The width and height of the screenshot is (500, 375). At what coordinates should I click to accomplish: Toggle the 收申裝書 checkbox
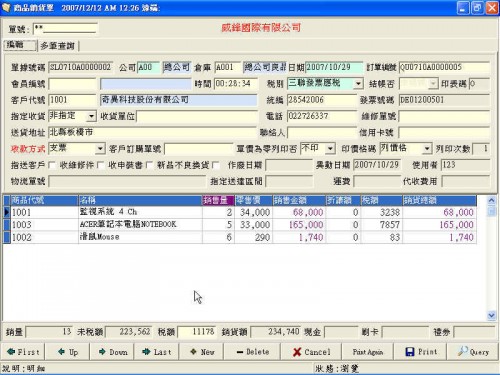point(149,165)
